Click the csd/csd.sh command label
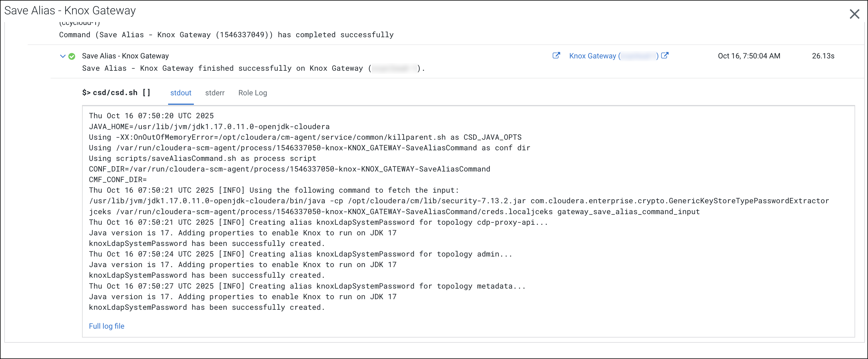 click(116, 93)
